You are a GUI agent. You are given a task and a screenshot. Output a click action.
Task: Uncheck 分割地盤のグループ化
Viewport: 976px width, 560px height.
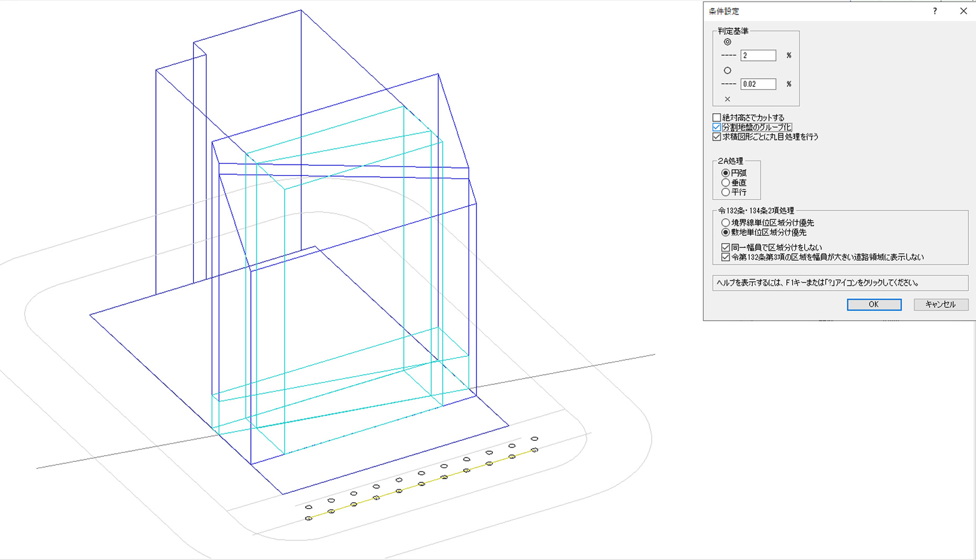tap(717, 127)
